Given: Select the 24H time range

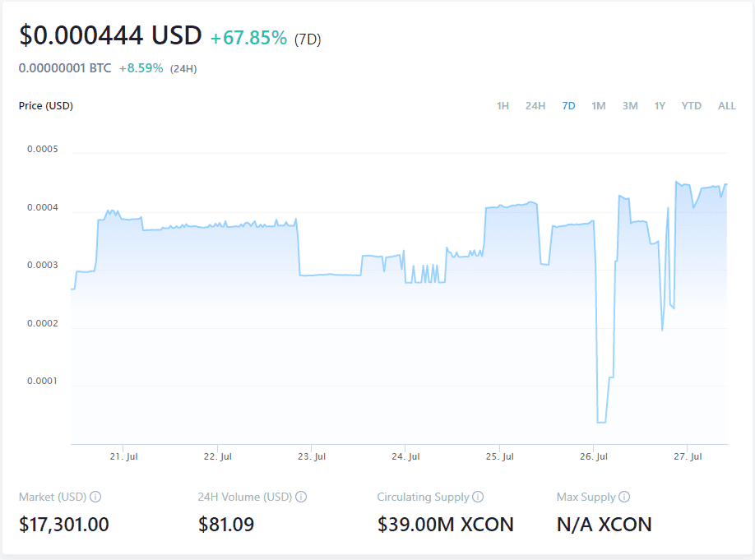Looking at the screenshot, I should click(x=535, y=105).
